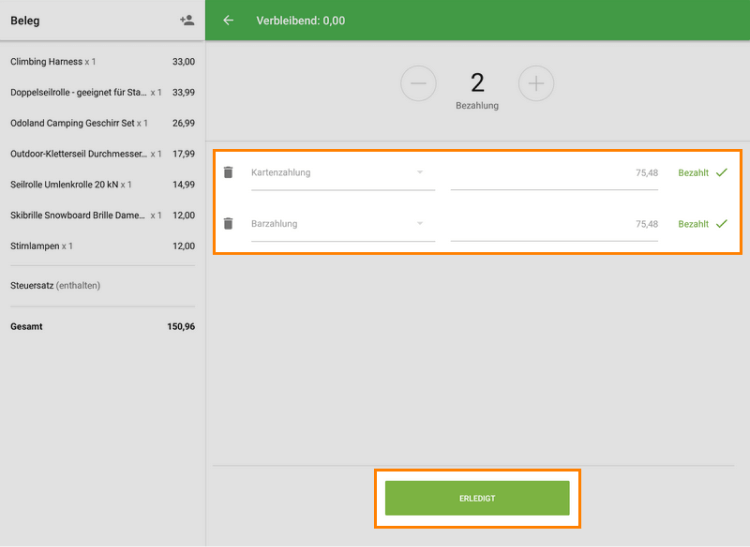Screen dimensions: 750x547
Task: Select Odoland Camping Geschirr Set item
Action: coord(102,124)
